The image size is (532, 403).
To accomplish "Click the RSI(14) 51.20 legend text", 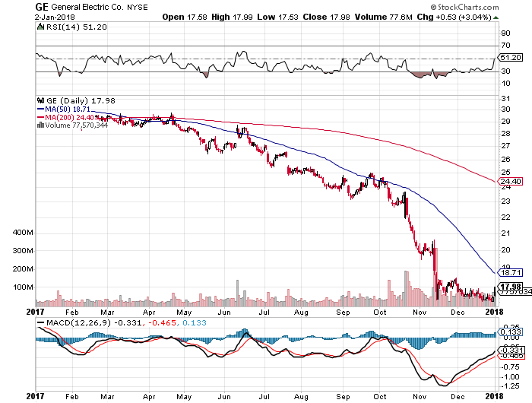I will 76,27.
